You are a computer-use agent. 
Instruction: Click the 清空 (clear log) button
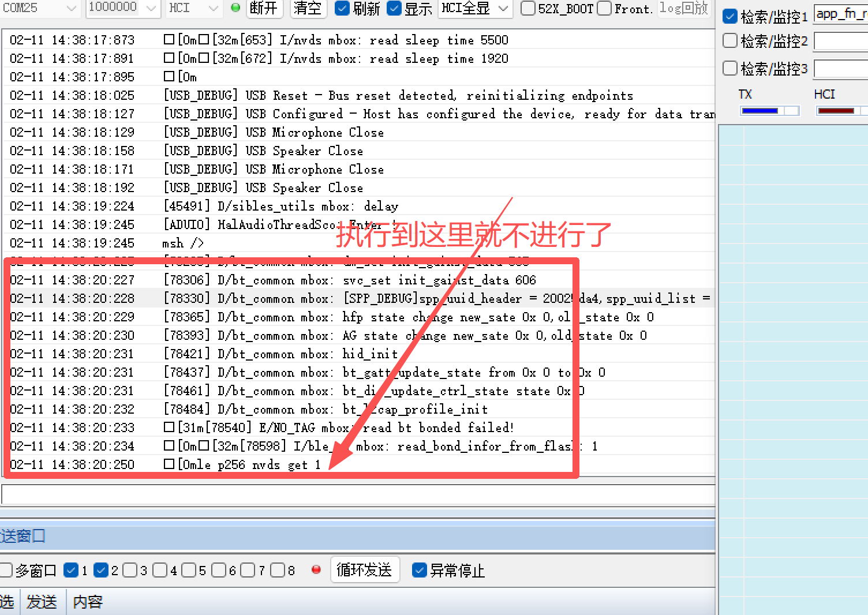[308, 9]
